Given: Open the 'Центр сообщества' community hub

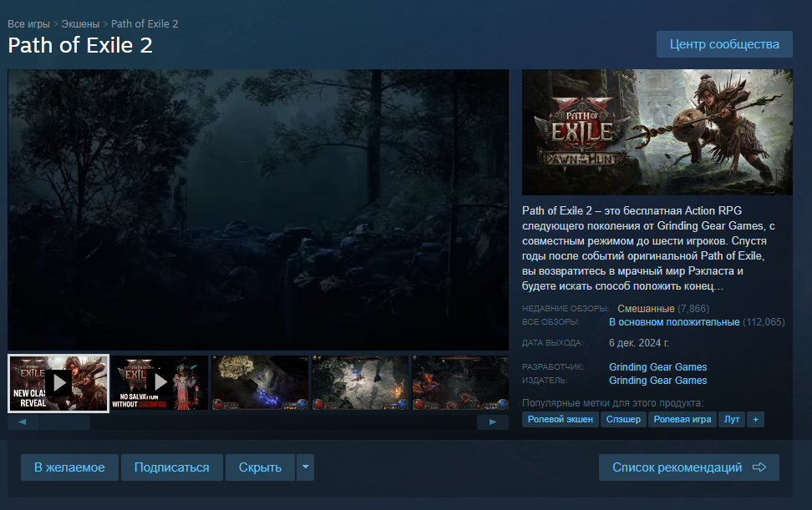Looking at the screenshot, I should pos(724,44).
